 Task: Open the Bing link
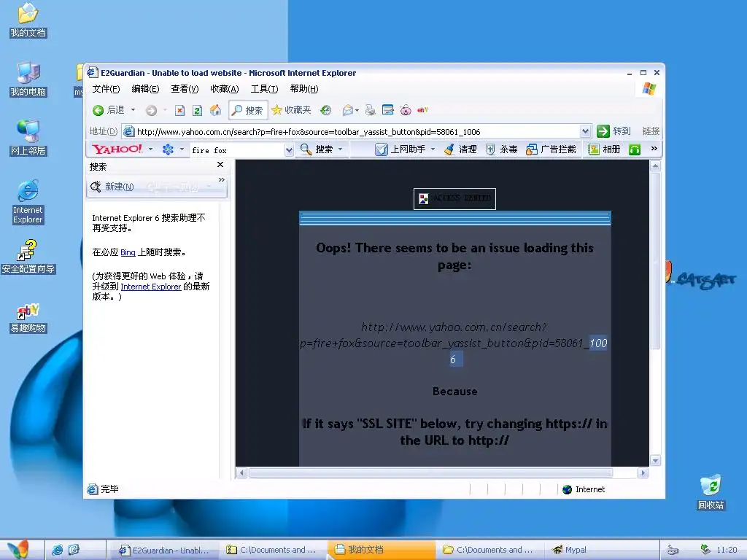[128, 252]
